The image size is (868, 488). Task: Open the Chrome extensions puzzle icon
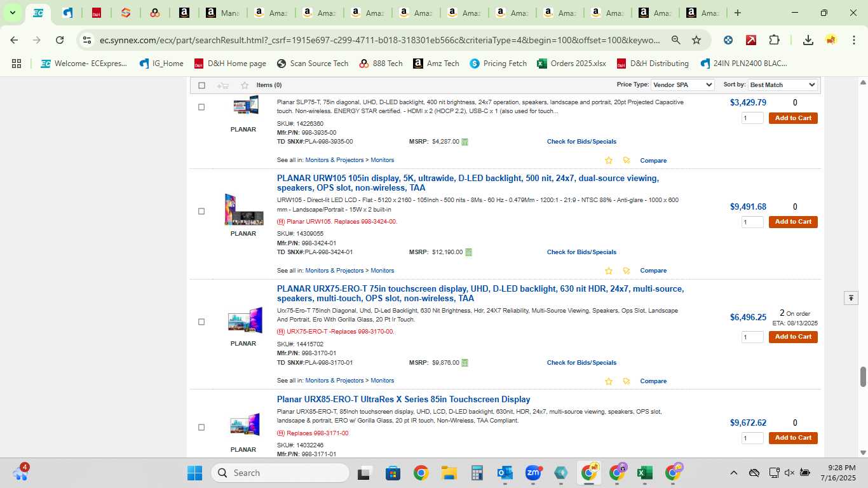(x=774, y=40)
